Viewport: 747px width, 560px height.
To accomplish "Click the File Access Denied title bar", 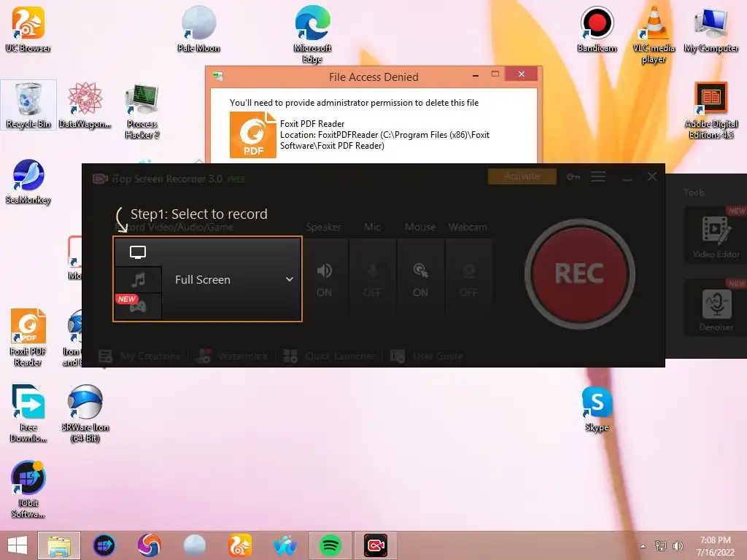I will (x=373, y=77).
